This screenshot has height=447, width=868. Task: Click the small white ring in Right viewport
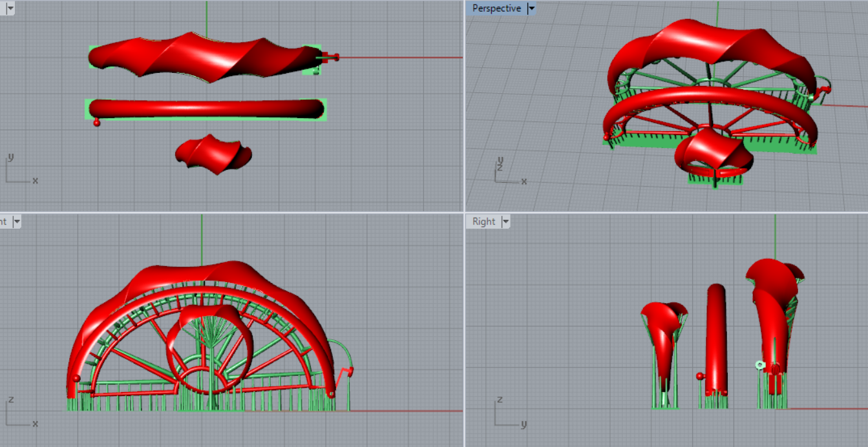pyautogui.click(x=759, y=365)
